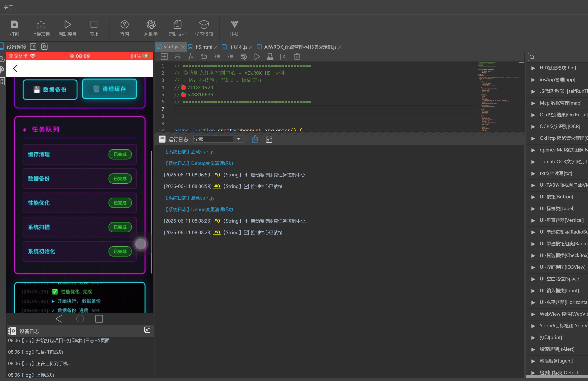Screen dimensions: 588x381
Task: Select the 系统初始化 task row
Action: coord(80,251)
